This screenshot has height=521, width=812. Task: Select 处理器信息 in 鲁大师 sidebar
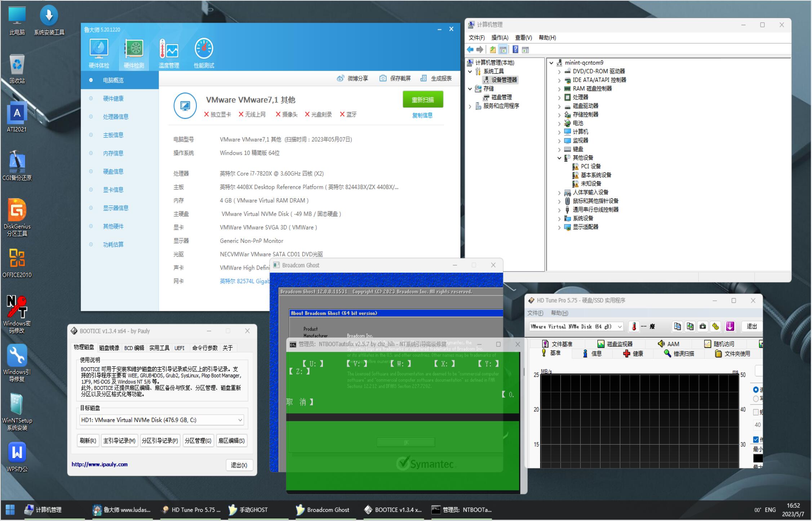coord(115,117)
